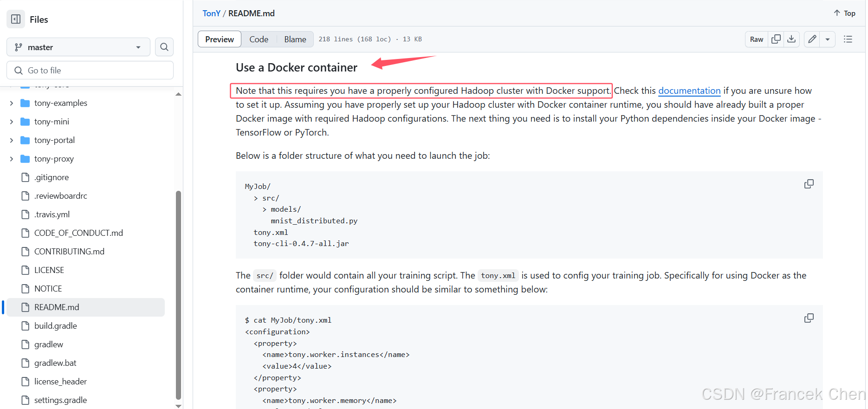This screenshot has width=868, height=409.
Task: Copy raw file contents icon
Action: click(x=776, y=39)
